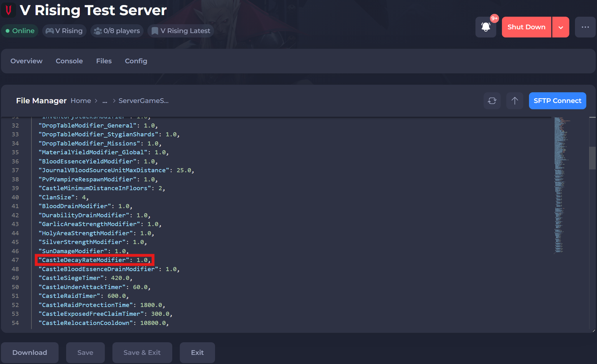Click the File Manager heading
Screen dimensions: 597x364
(x=41, y=101)
